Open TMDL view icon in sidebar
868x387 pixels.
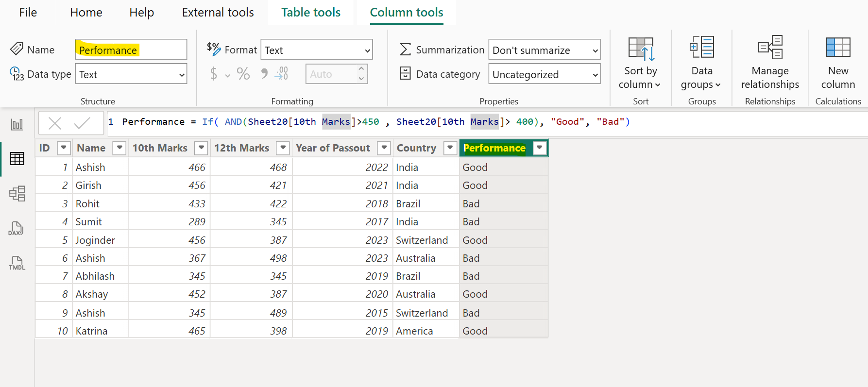click(x=17, y=263)
